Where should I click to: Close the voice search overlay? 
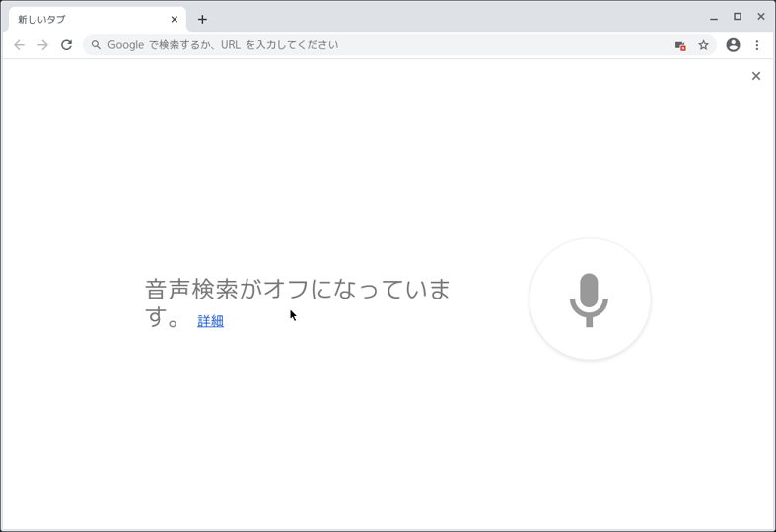755,76
